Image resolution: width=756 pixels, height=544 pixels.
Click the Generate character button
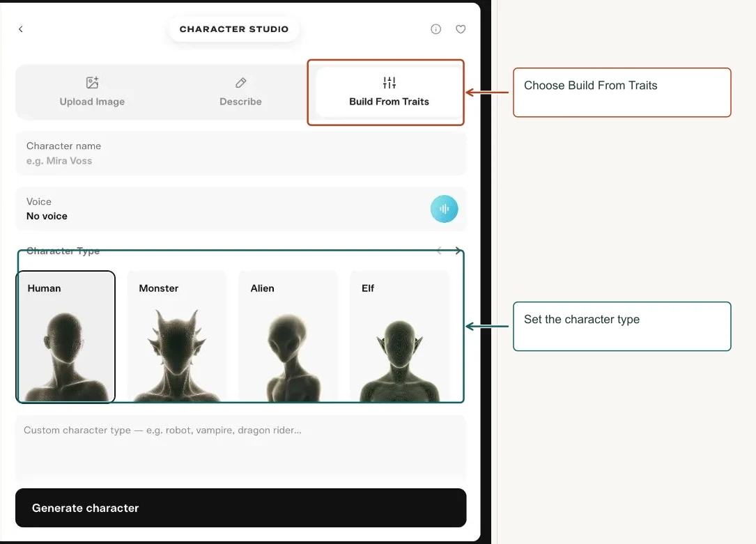(x=241, y=508)
